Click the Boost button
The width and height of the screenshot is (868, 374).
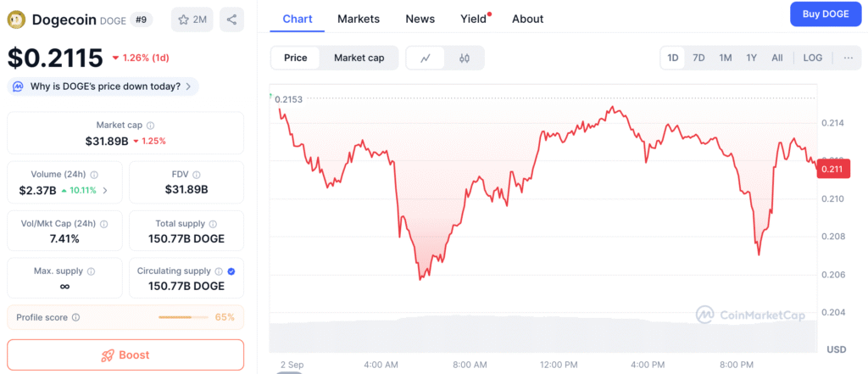pyautogui.click(x=125, y=355)
